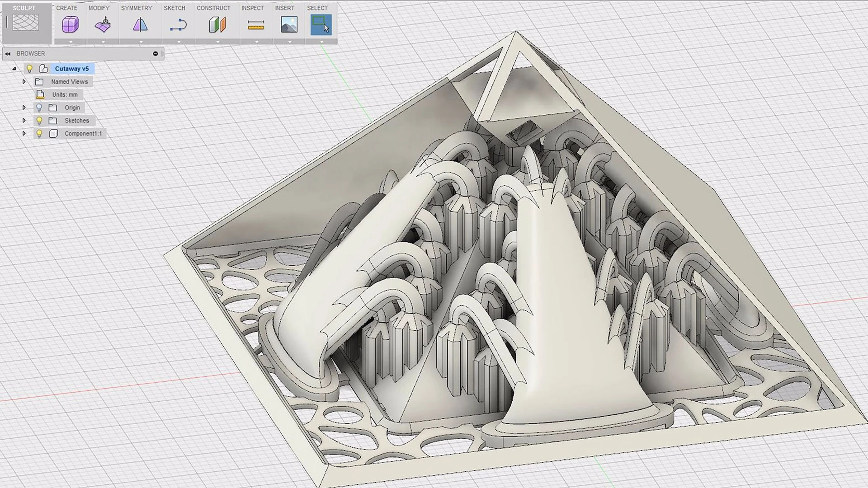868x488 pixels.
Task: Expand the Sketches folder
Action: [24, 121]
